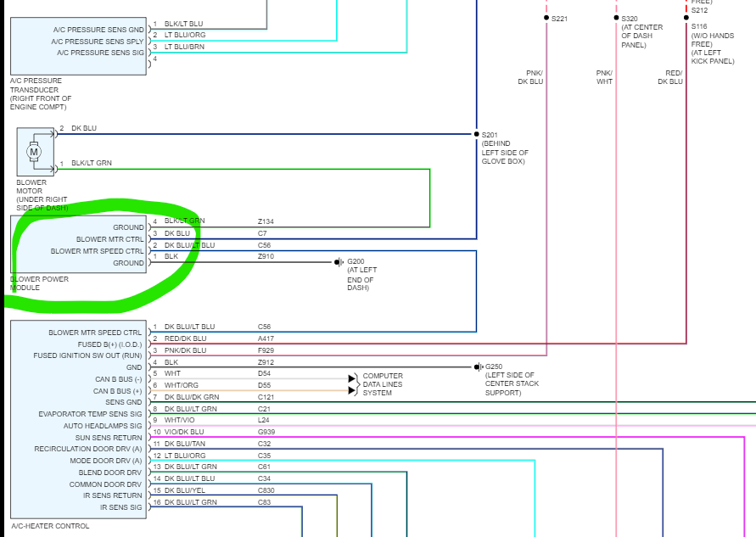Select the S221 splice dot
The height and width of the screenshot is (537, 756).
546,18
